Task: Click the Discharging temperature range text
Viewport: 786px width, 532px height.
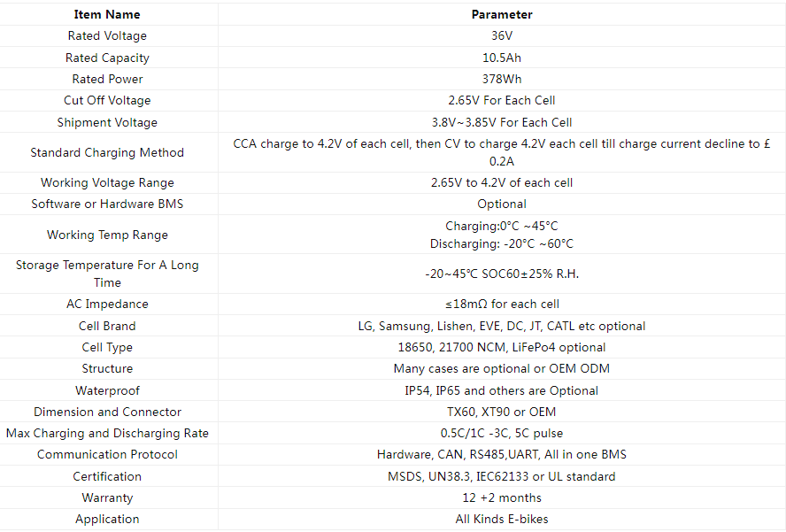Action: coord(502,243)
